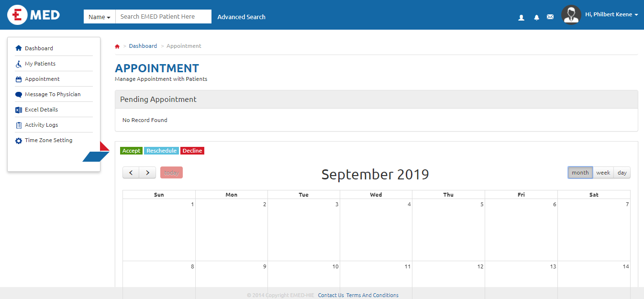Viewport: 644px width, 299px height.
Task: Click the Dashboard house icon in sidebar
Action: click(x=19, y=48)
